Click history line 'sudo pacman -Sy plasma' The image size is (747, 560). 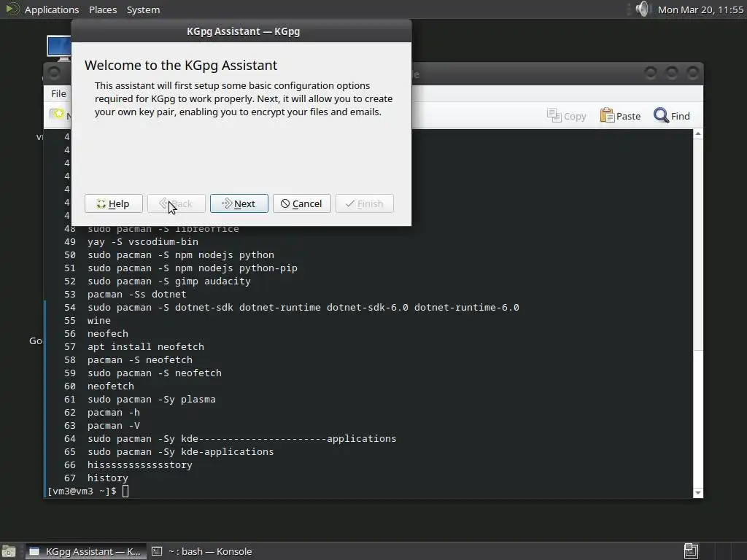point(152,399)
